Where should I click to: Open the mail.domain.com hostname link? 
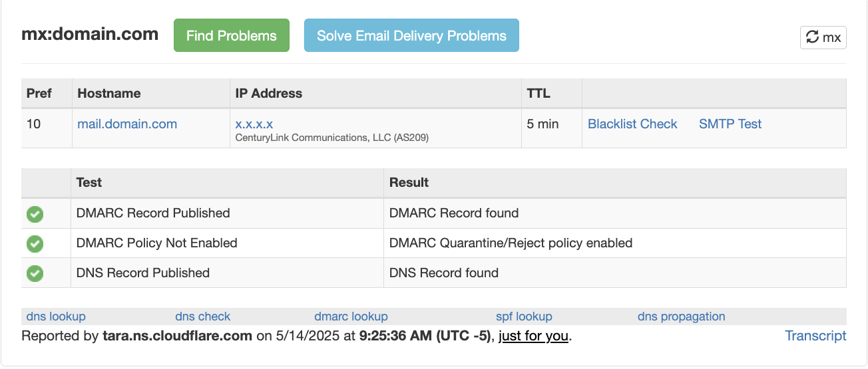(127, 124)
